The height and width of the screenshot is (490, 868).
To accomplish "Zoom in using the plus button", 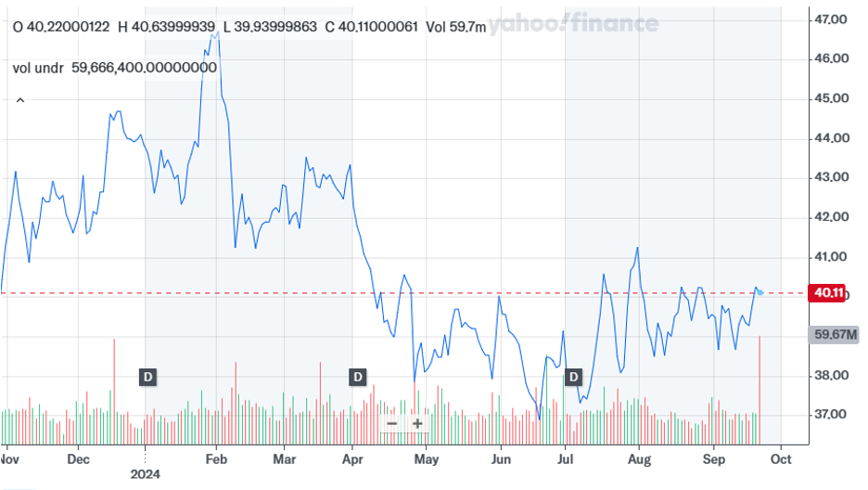I will coord(418,423).
